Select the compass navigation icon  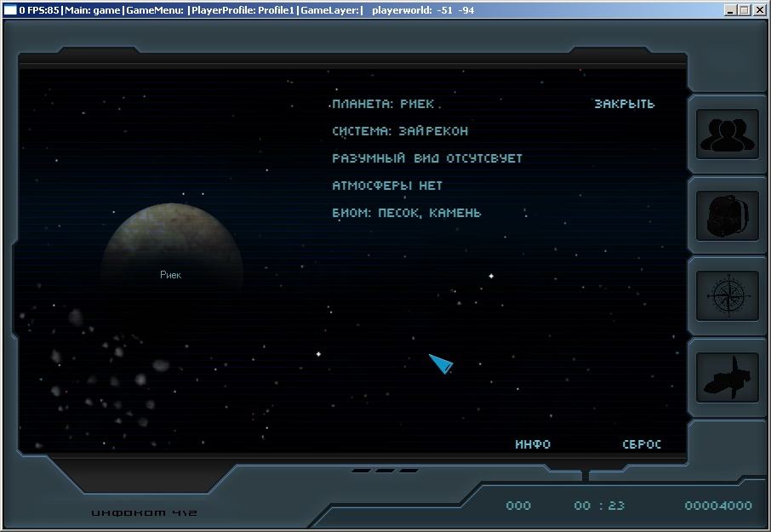[x=728, y=295]
